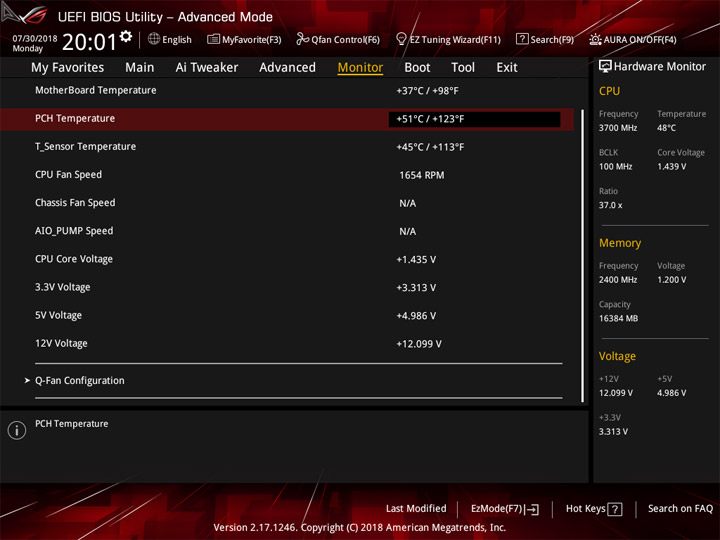This screenshot has height=540, width=720.
Task: Select AIO_PUMP Speed row
Action: click(x=287, y=231)
